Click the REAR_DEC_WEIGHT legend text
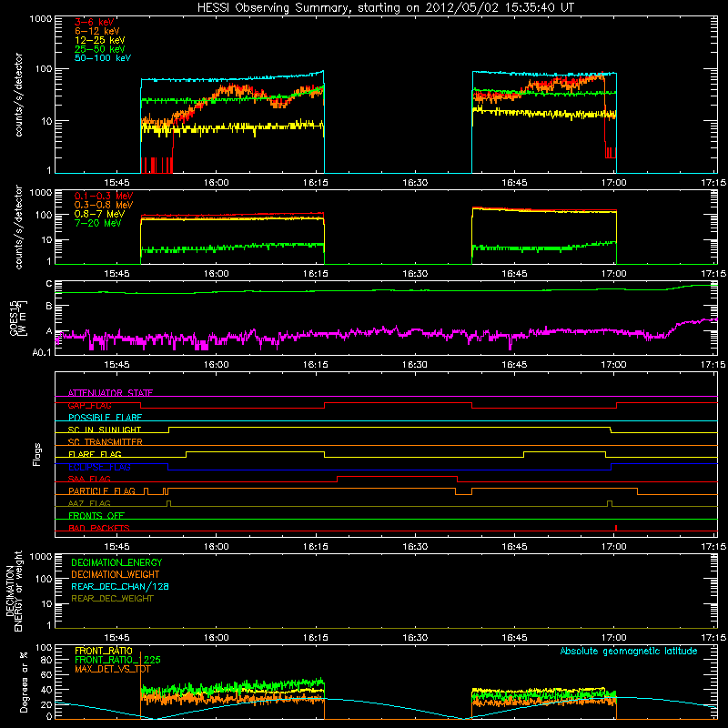728x728 pixels. pyautogui.click(x=112, y=599)
